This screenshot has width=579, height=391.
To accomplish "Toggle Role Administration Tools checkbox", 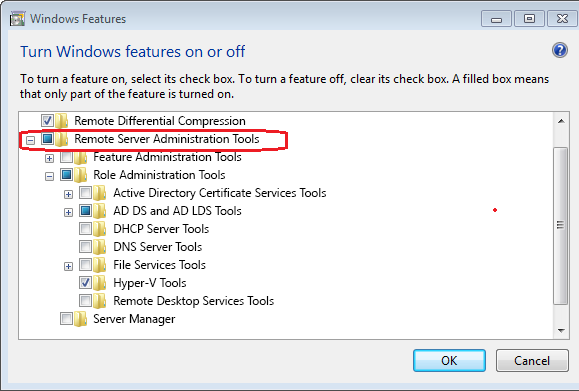I will pyautogui.click(x=66, y=174).
